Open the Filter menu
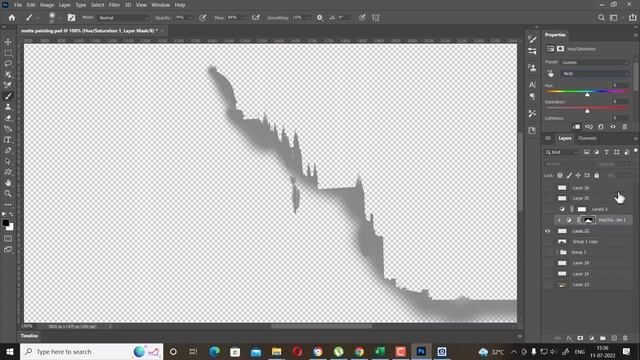Screen dimensions: 640x360 [114, 5]
